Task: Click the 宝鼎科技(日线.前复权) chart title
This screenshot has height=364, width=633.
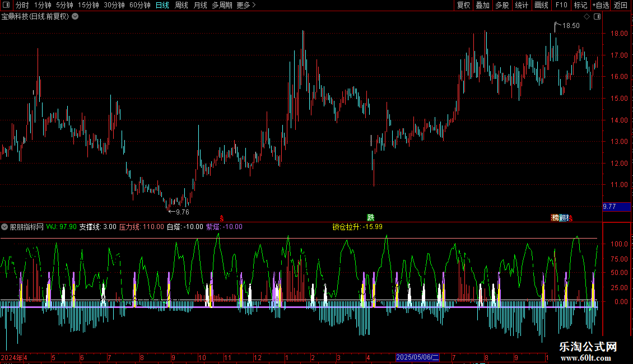Action: (35, 16)
